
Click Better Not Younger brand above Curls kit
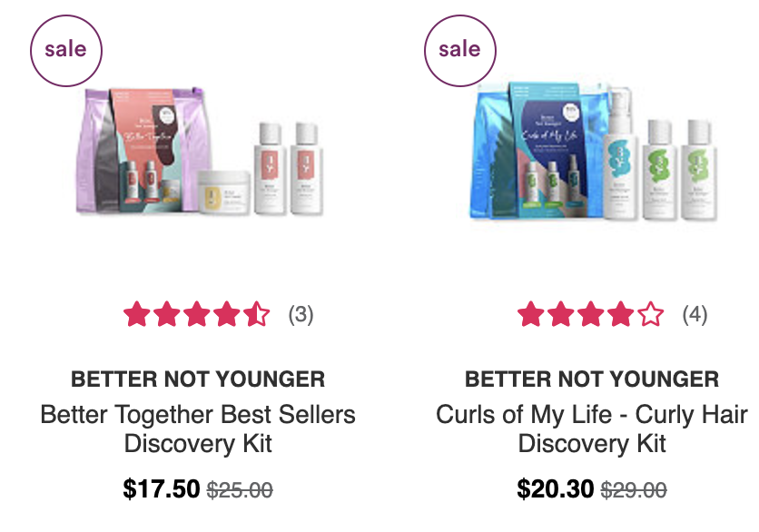[592, 379]
